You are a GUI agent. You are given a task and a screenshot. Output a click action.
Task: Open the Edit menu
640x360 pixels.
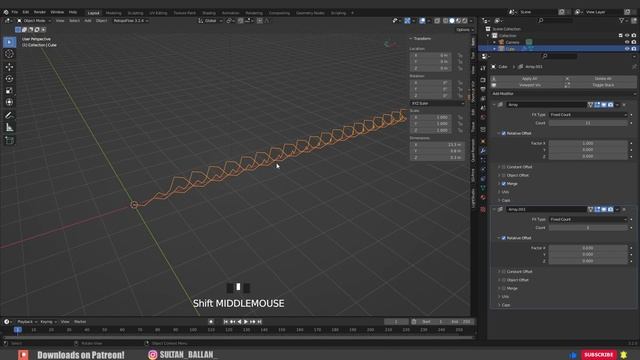pos(26,12)
